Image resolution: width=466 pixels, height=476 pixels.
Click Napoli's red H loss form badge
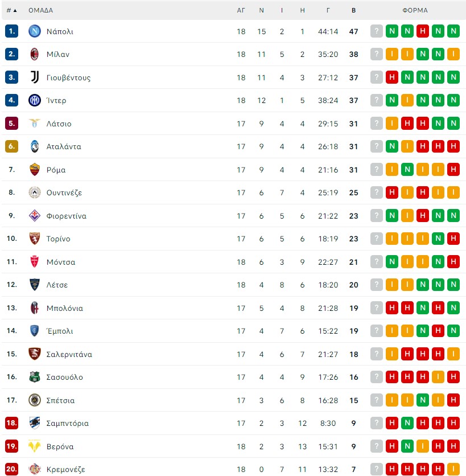click(423, 31)
